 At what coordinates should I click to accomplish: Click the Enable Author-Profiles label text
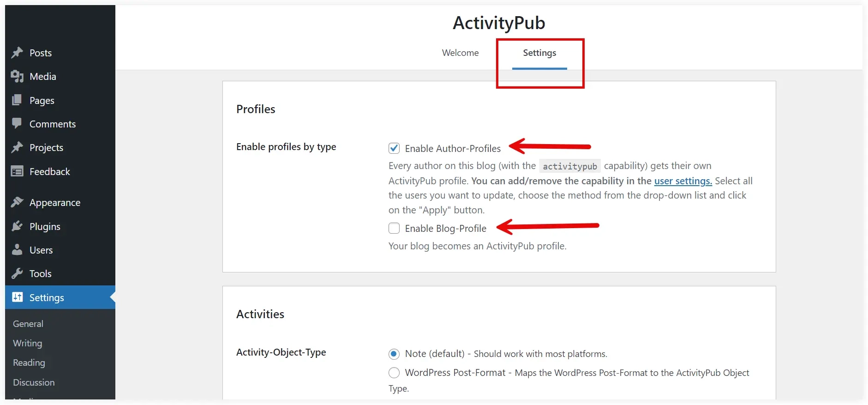(453, 148)
